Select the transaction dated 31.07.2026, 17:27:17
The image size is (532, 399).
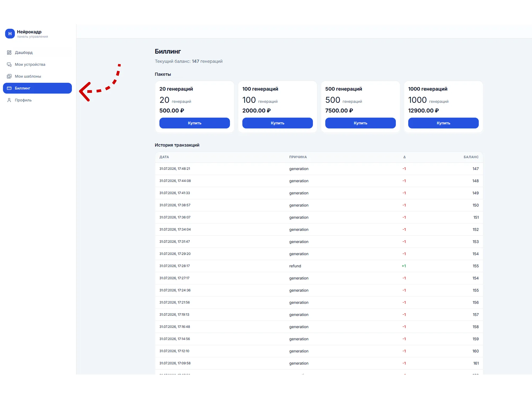[319, 278]
